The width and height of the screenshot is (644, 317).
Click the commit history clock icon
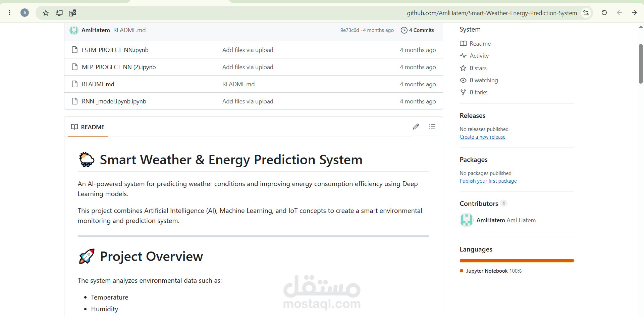point(404,30)
